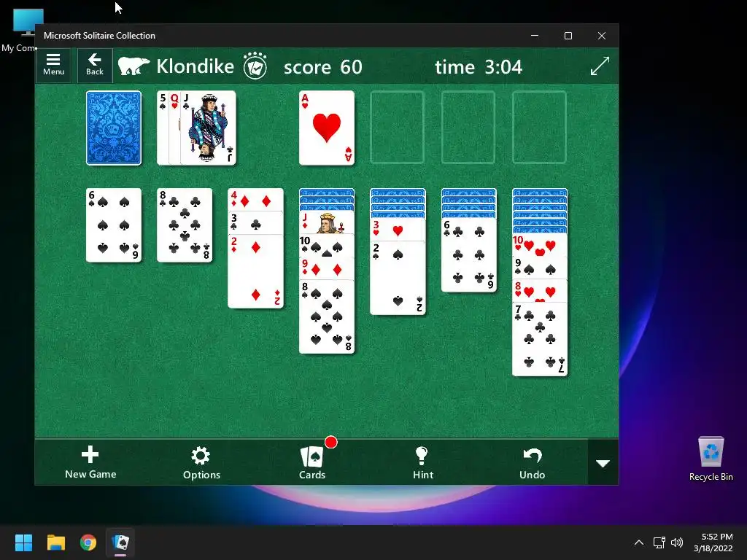Screen dimensions: 747x560
Task: Expand game to full screen arrow
Action: point(600,66)
